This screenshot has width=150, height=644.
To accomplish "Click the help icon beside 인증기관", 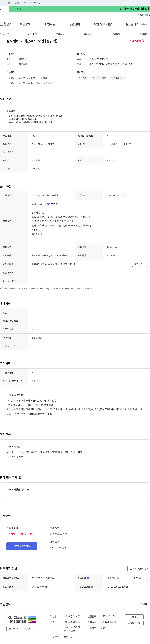I will pyautogui.click(x=88, y=578).
